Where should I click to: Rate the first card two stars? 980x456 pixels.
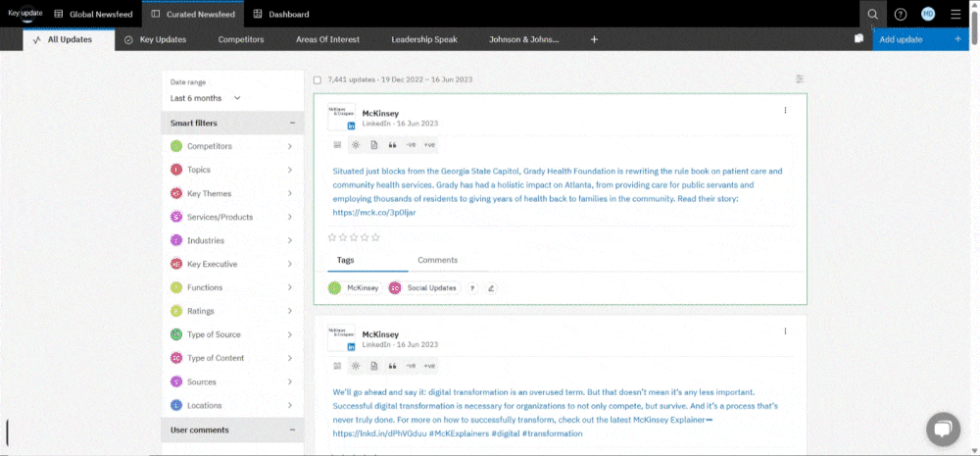click(x=343, y=237)
